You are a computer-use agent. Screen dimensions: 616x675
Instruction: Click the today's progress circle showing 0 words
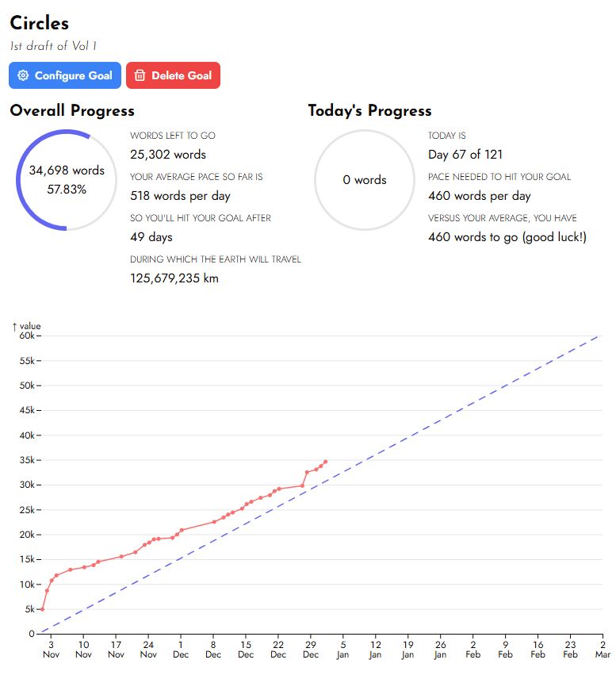click(365, 180)
